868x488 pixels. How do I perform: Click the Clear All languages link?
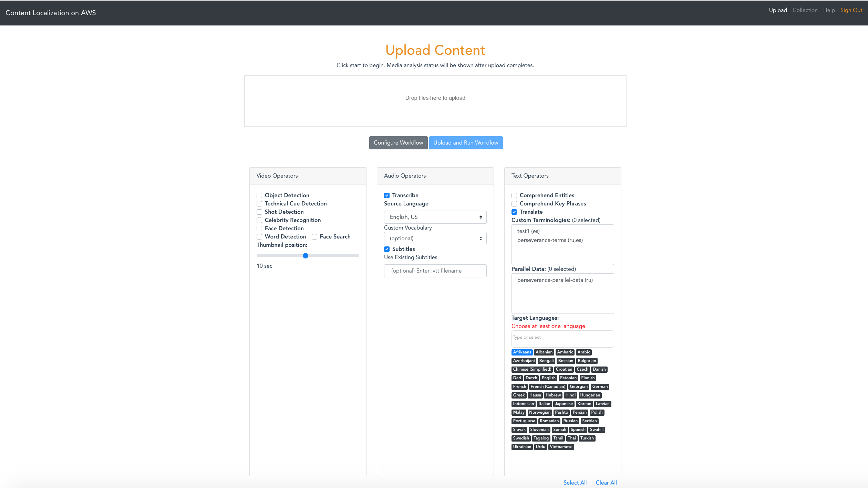click(x=606, y=482)
